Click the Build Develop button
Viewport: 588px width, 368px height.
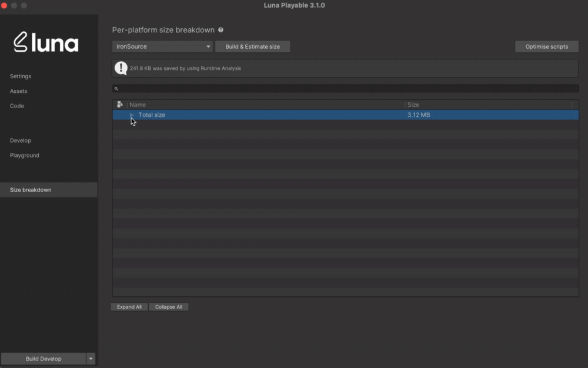[44, 359]
